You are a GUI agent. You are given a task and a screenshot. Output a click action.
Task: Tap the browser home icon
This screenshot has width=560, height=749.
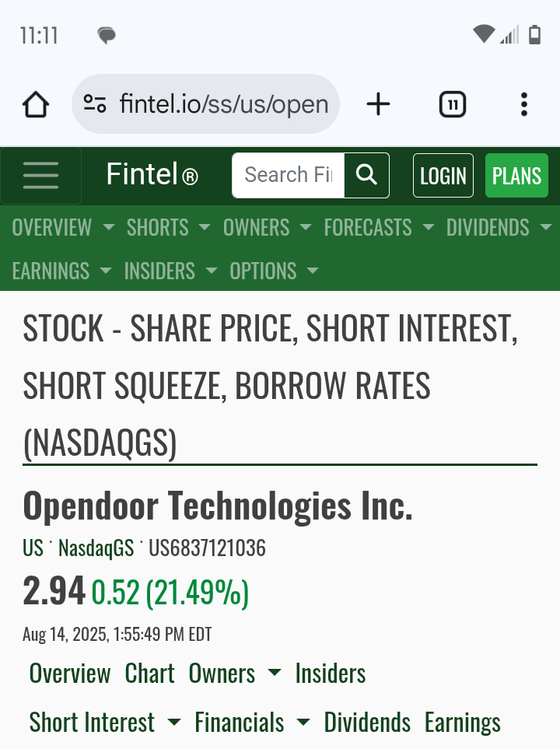(36, 104)
